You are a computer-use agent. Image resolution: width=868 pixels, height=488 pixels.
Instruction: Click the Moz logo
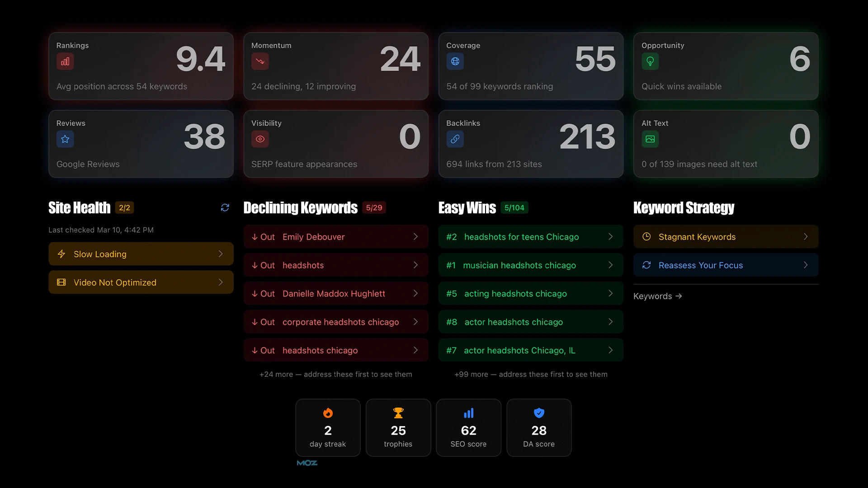[x=307, y=462]
